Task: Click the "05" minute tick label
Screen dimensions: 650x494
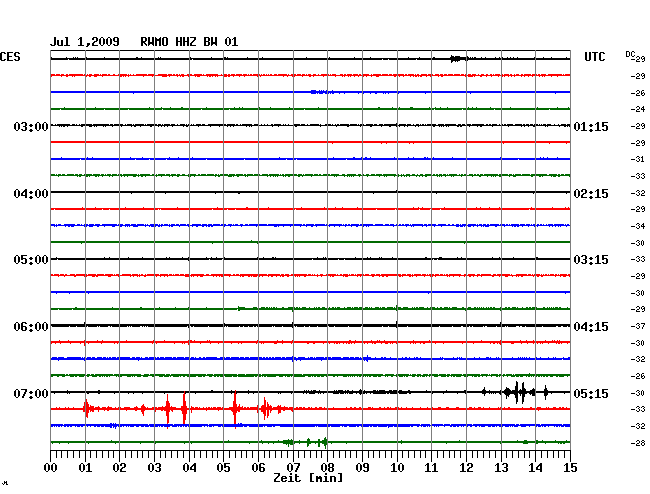Action: (x=223, y=468)
